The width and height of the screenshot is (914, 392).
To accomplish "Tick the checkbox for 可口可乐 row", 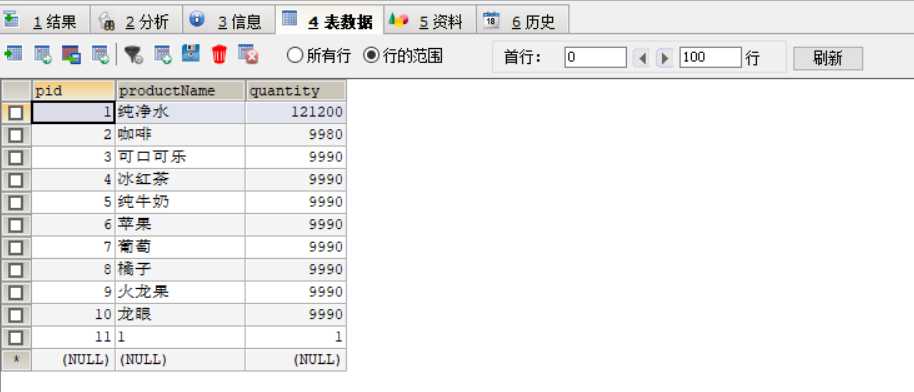I will 16,158.
